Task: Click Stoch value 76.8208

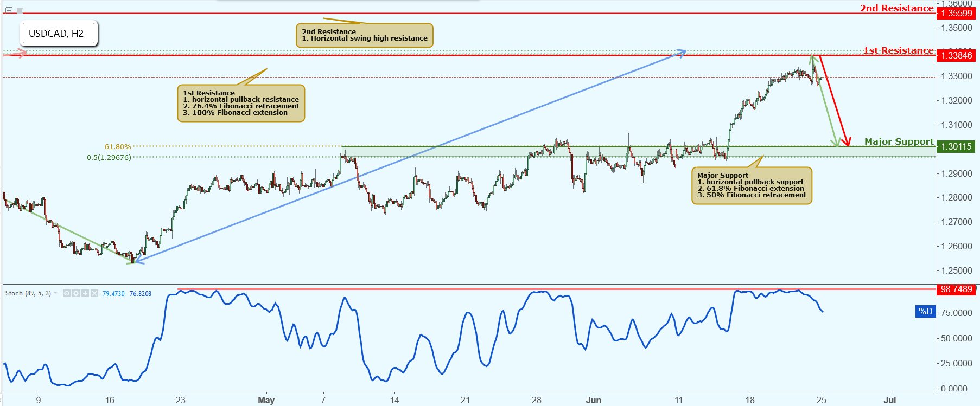Action: click(141, 294)
